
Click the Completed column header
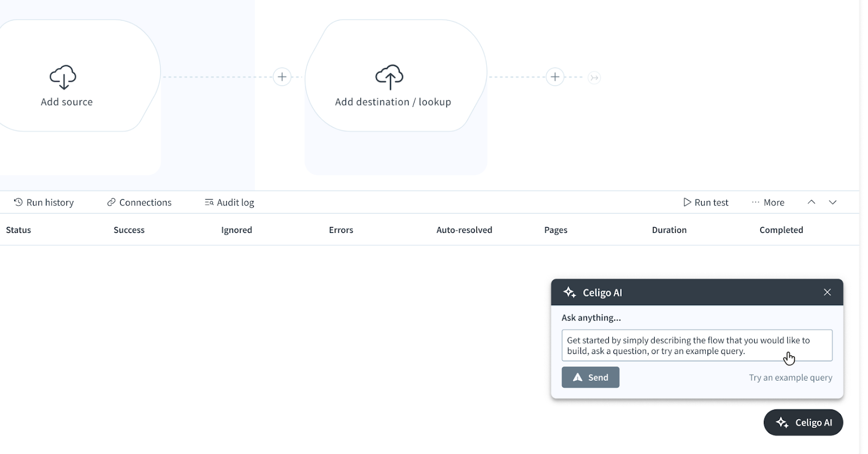tap(781, 230)
